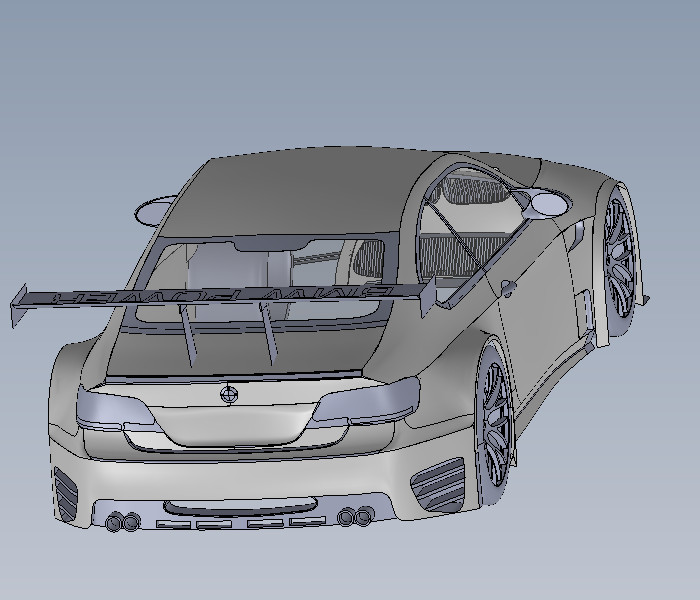Image resolution: width=700 pixels, height=600 pixels.
Task: Select the rear right wheel rim
Action: pos(496,425)
